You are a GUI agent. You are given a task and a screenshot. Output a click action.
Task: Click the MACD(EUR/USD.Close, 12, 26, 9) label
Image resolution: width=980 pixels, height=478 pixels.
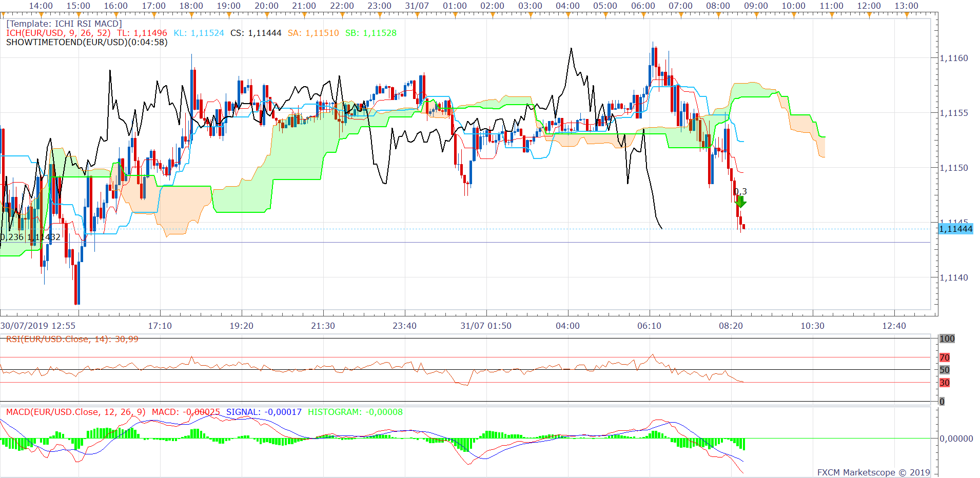tap(76, 412)
